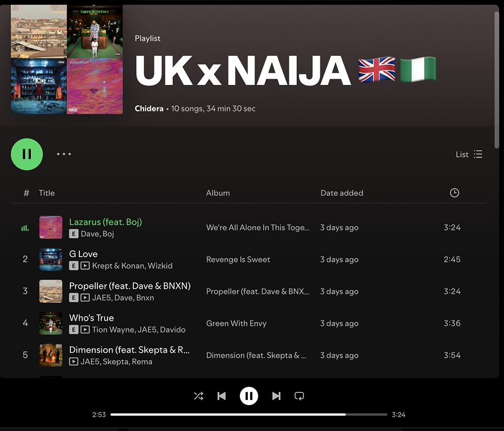
Task: Sort by the Date added column
Action: click(x=342, y=193)
